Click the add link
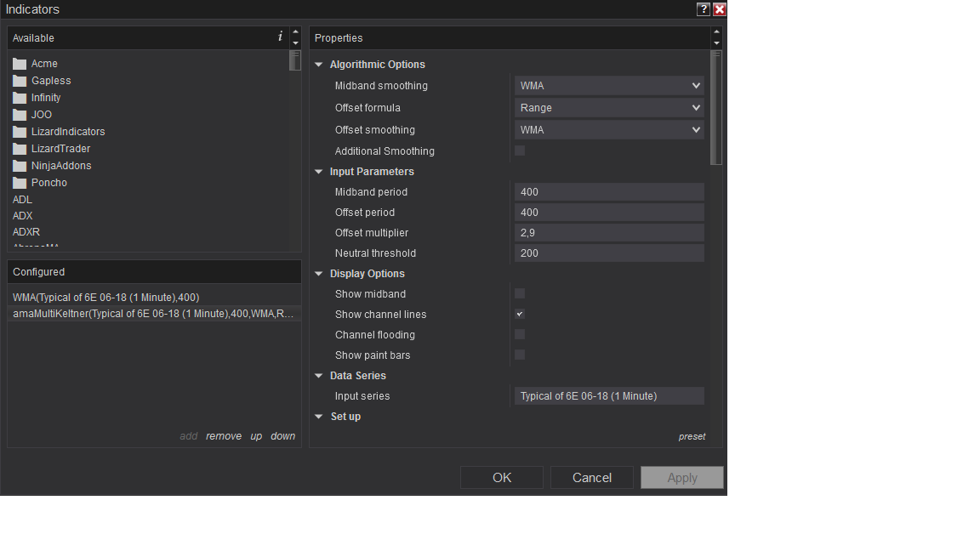Viewport: 980px width, 551px height. click(189, 436)
